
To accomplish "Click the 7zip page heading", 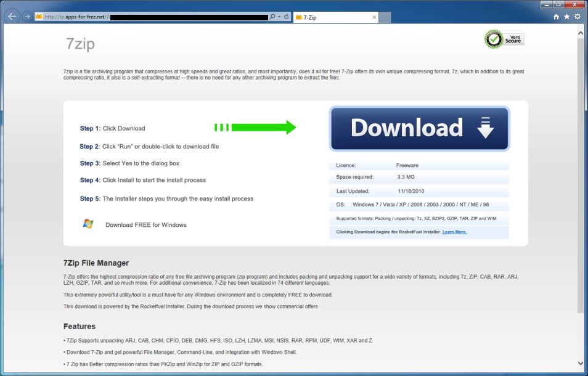I will [80, 44].
